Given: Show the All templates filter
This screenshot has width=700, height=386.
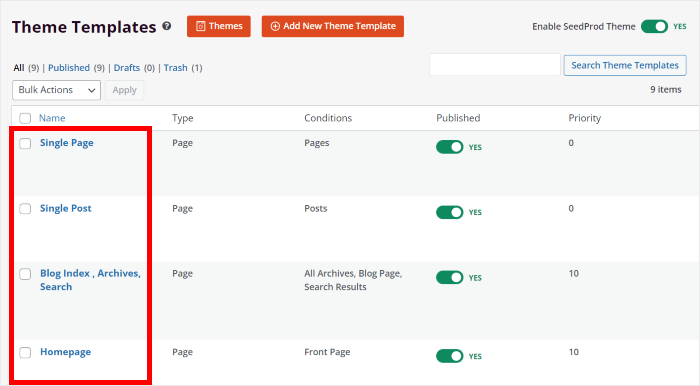Looking at the screenshot, I should click(19, 68).
